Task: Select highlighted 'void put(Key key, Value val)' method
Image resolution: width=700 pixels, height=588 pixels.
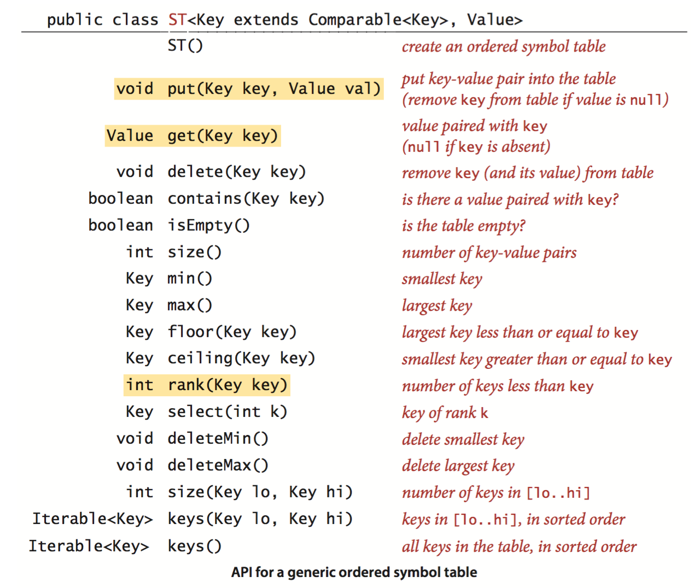Action: [249, 89]
